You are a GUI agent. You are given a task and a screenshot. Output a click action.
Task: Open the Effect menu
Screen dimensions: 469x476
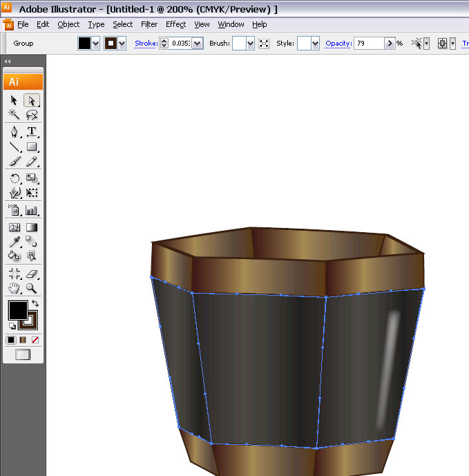coord(175,24)
